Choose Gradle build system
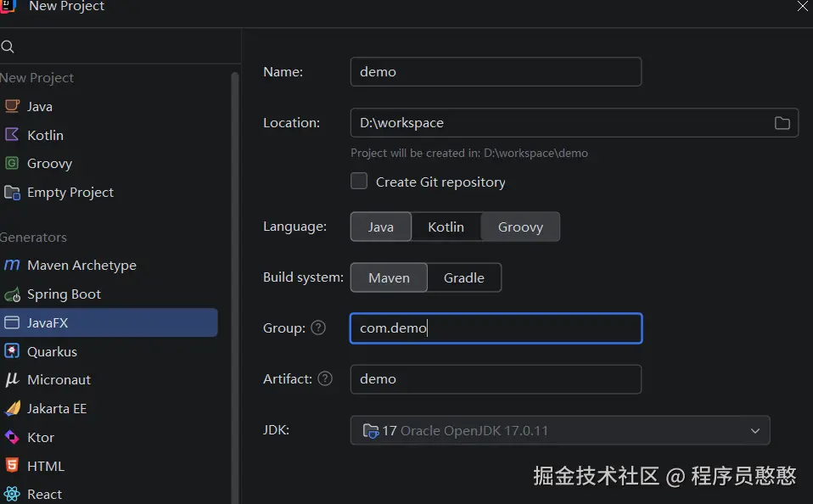Screen dimensions: 813x504 point(464,277)
